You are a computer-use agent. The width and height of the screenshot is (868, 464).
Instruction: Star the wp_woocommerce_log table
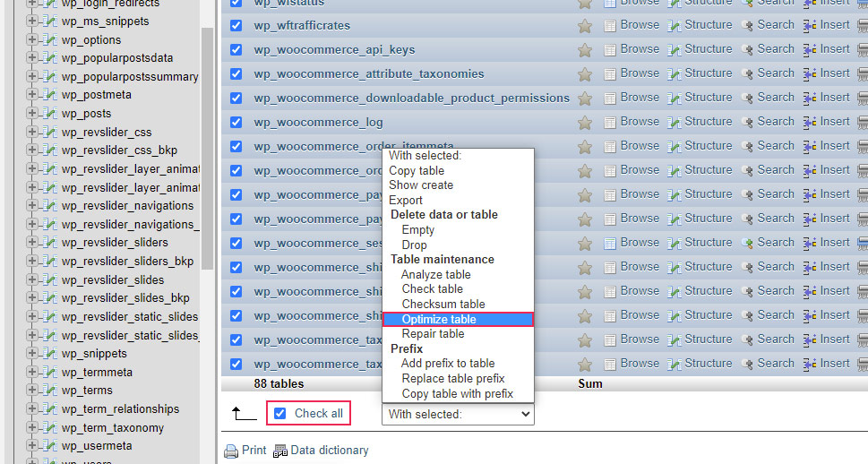coord(585,123)
